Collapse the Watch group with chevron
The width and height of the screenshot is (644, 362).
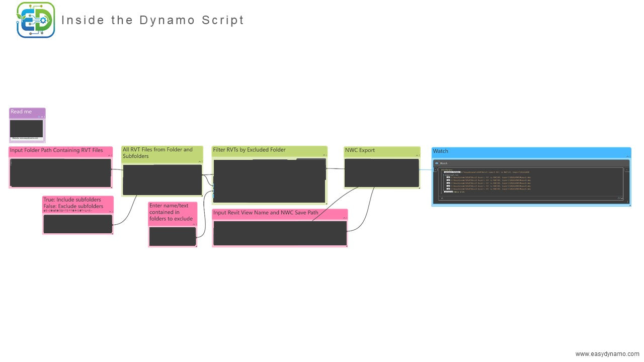pyautogui.click(x=627, y=156)
